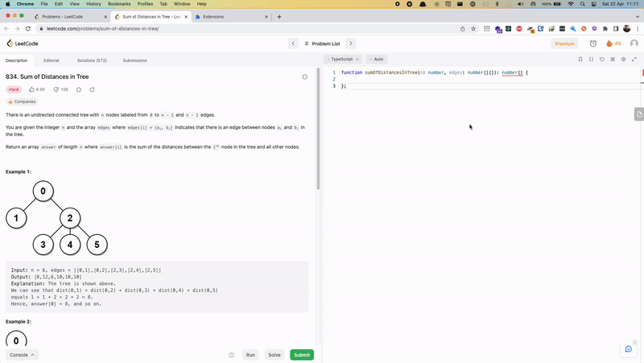Open TypeScript language dropdown
This screenshot has height=363, width=644.
coord(343,59)
